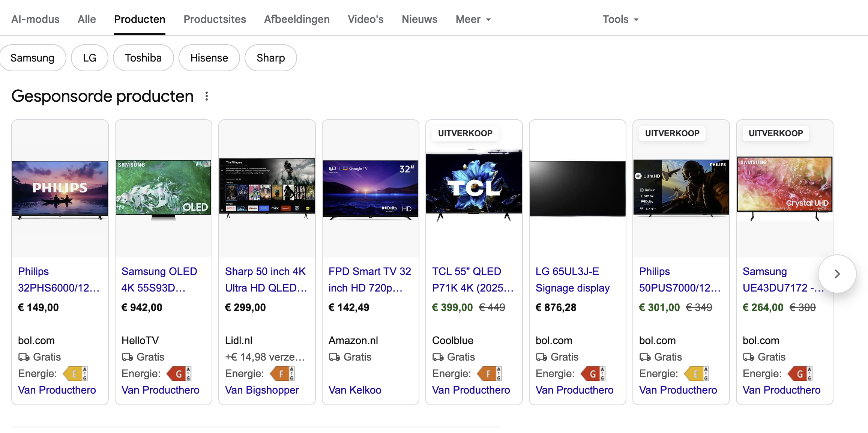This screenshot has height=433, width=868.
Task: Open the Gesponsorde producten three-dot menu
Action: click(x=206, y=96)
